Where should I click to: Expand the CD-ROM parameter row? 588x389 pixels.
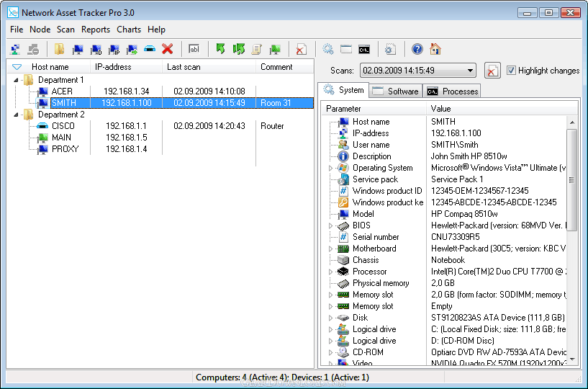pos(330,352)
